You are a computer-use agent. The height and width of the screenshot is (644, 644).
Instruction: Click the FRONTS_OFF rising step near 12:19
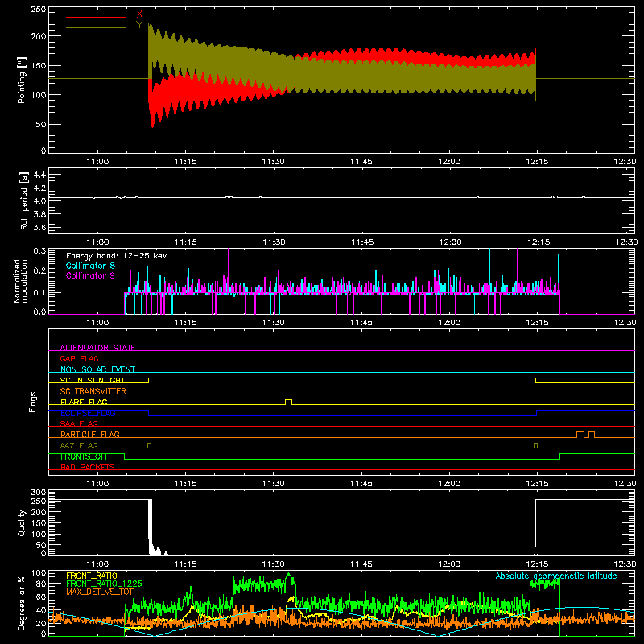(560, 456)
